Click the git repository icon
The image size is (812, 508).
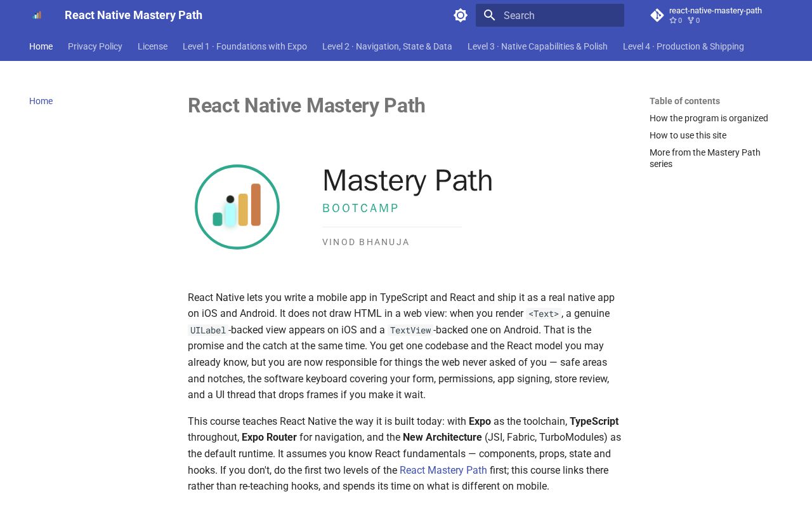click(657, 15)
